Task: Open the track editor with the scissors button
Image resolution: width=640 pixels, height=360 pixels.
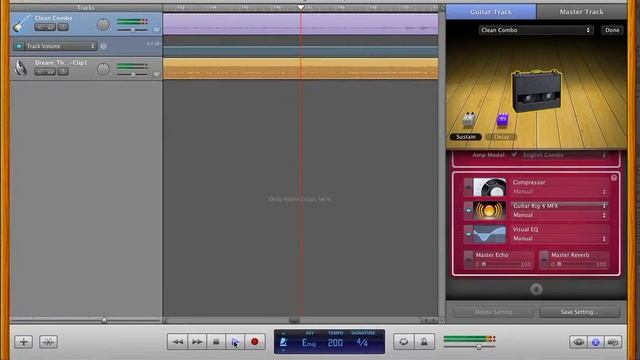Action: [49, 342]
